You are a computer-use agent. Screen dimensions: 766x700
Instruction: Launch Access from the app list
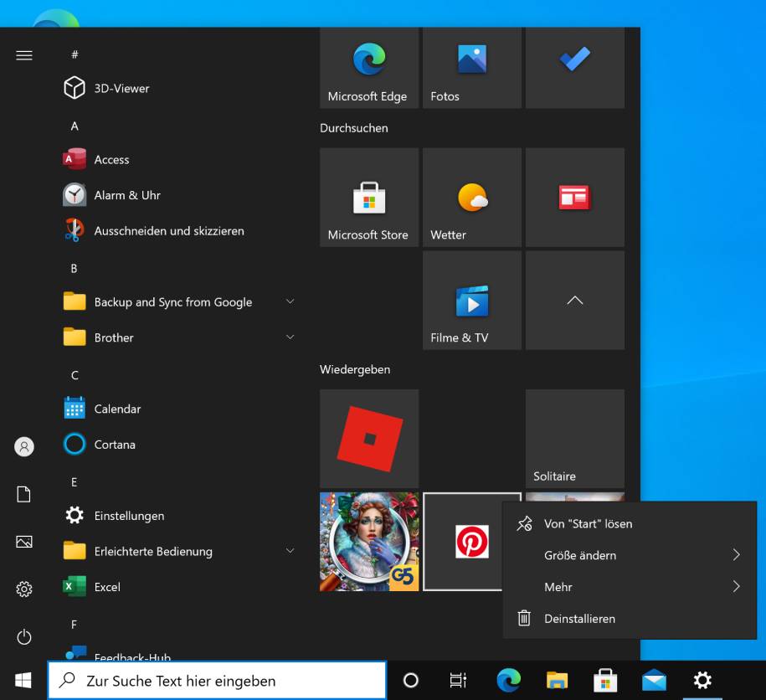178,160
